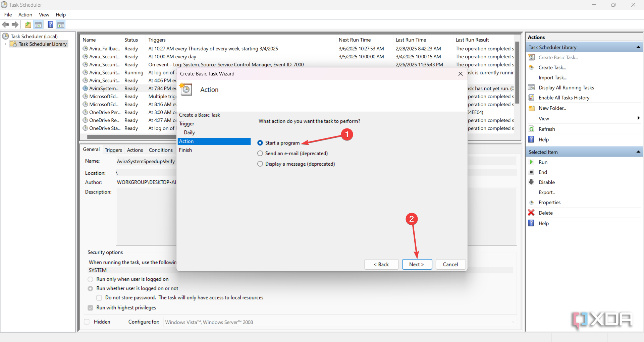Open the File menu
Viewport: 644px width, 342px height.
pyautogui.click(x=8, y=15)
